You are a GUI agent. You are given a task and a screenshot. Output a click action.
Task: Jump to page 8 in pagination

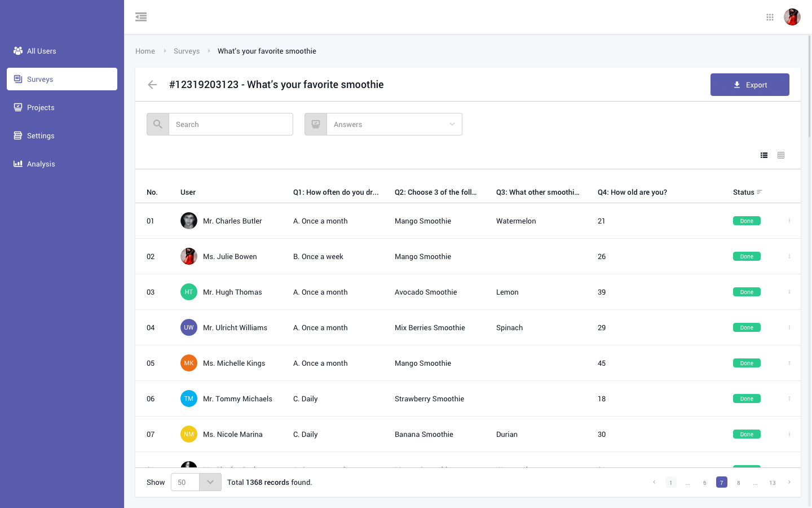point(738,483)
